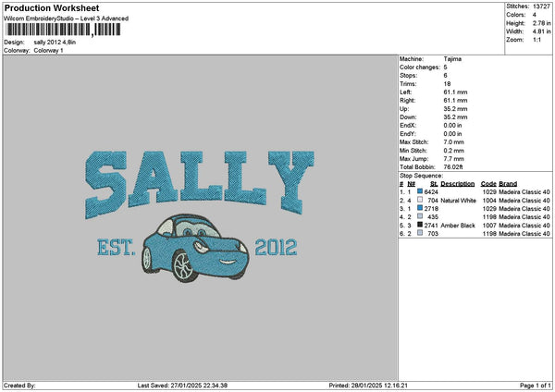Click Madeira Classic 40 in stop row 1
Screen dimensions: 555x392
(x=524, y=192)
